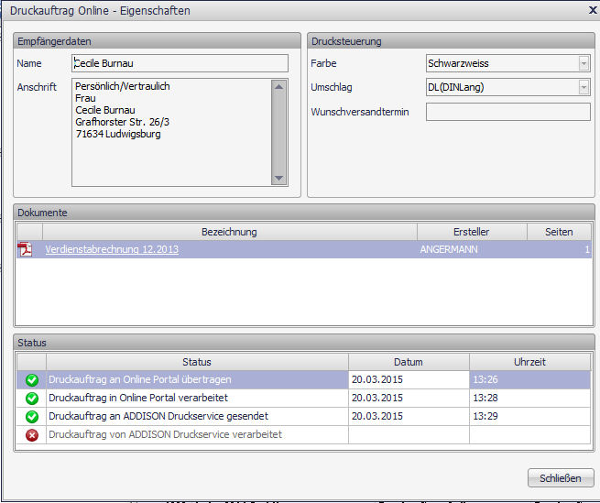Open the Verdienstabrechnung 12.2013 link

112,249
